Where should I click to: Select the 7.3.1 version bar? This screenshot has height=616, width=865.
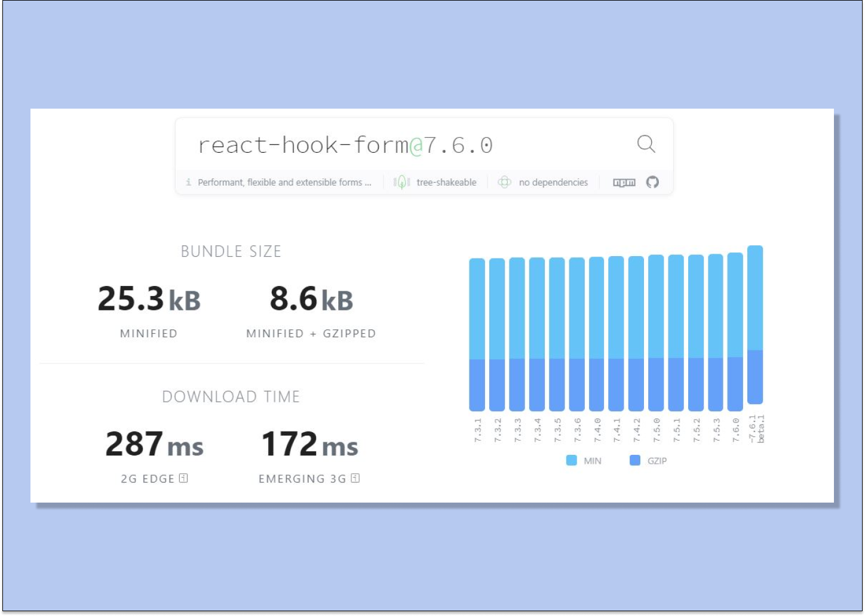tap(477, 334)
